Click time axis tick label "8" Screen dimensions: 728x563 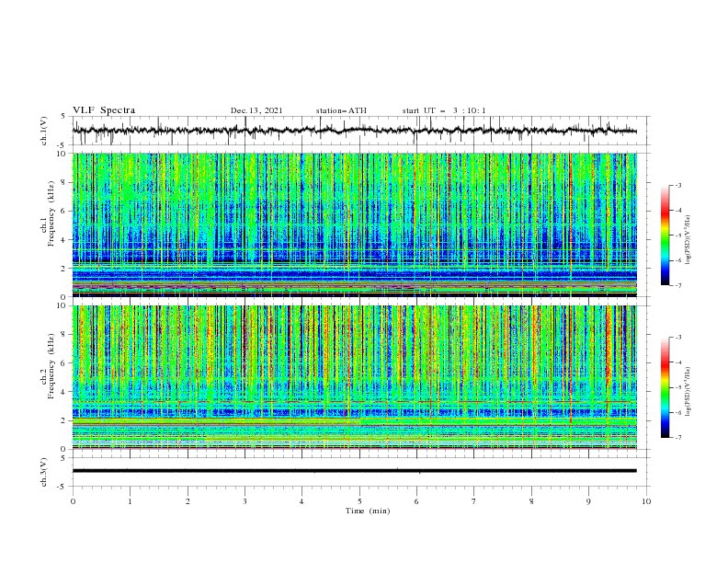tap(531, 501)
